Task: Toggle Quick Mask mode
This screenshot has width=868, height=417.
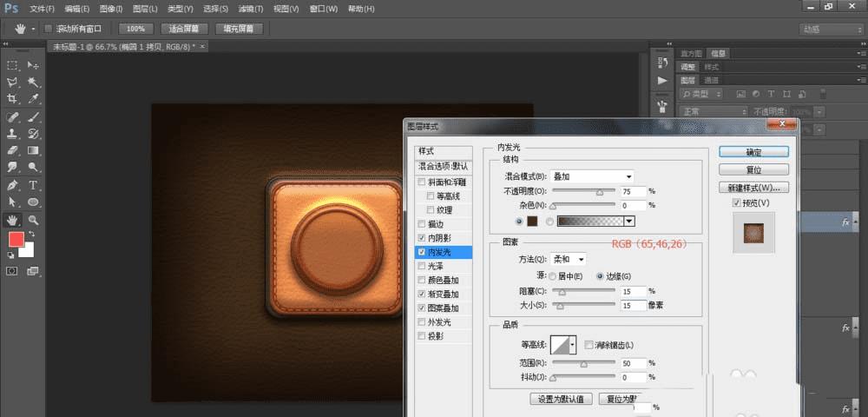Action: click(x=11, y=271)
